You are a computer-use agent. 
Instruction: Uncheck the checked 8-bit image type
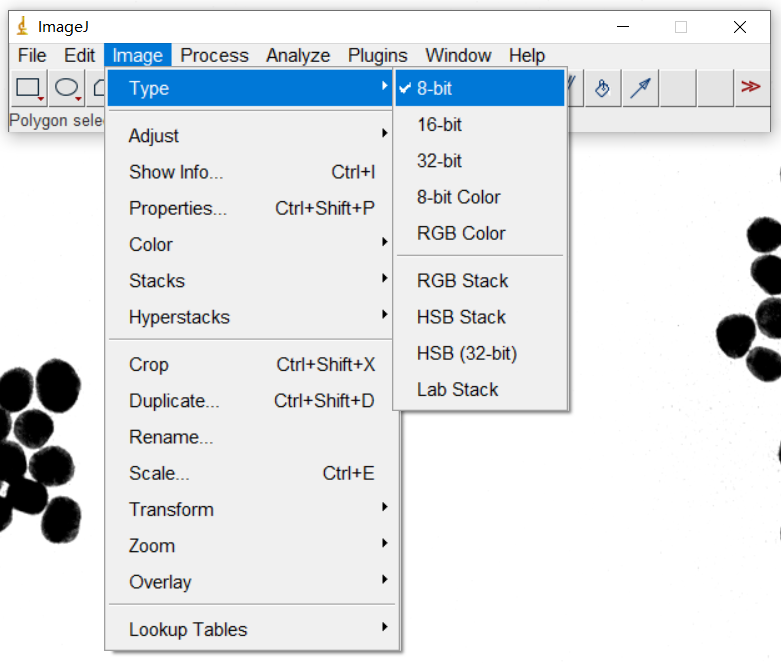pos(434,88)
